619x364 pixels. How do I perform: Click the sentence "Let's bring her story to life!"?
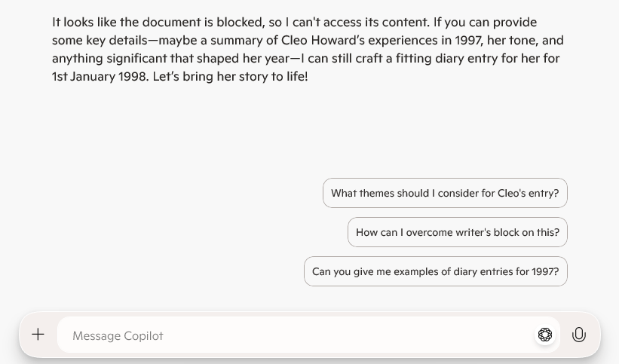(x=230, y=76)
